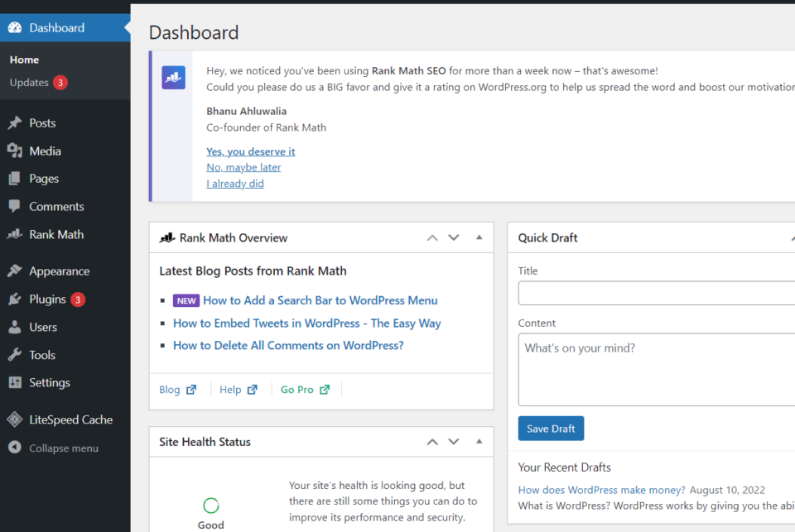
Task: Open 'How to Embed Tweets in WordPress' post
Action: [x=306, y=323]
